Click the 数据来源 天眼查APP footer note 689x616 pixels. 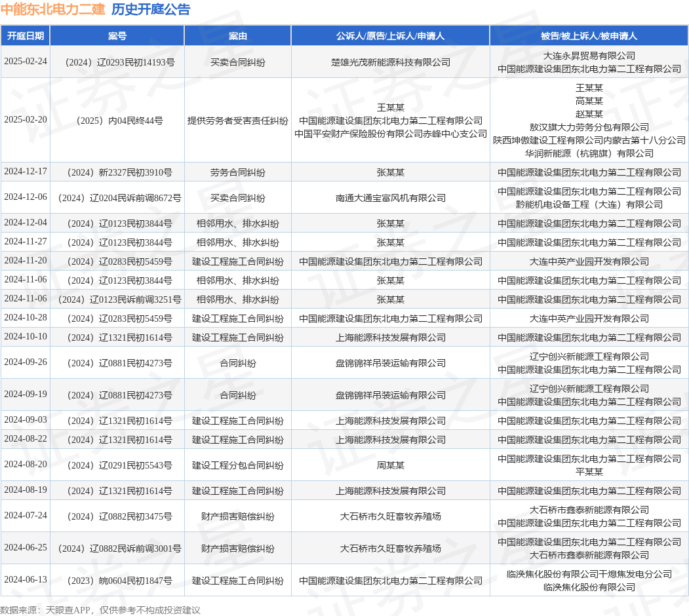click(x=100, y=610)
